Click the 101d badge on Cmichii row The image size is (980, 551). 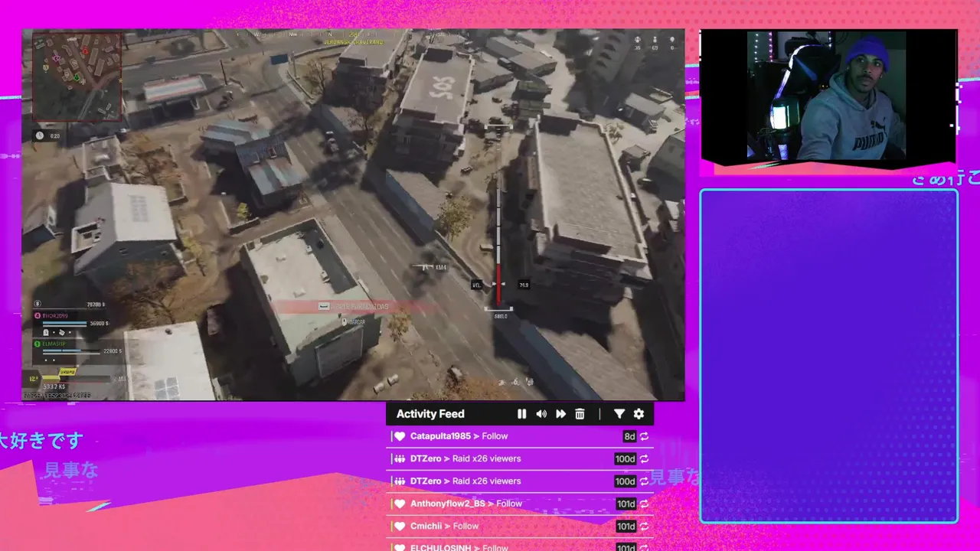626,527
